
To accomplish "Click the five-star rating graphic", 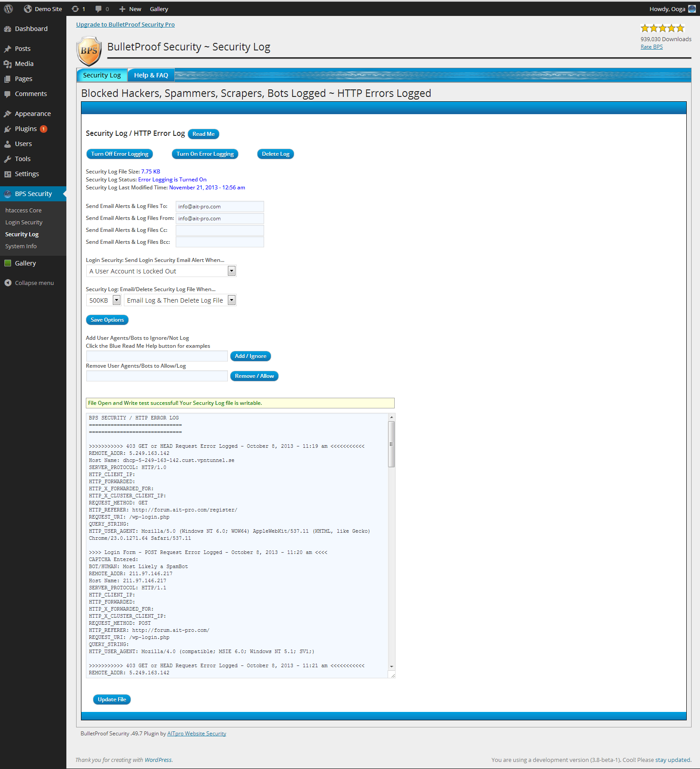I will pos(662,28).
